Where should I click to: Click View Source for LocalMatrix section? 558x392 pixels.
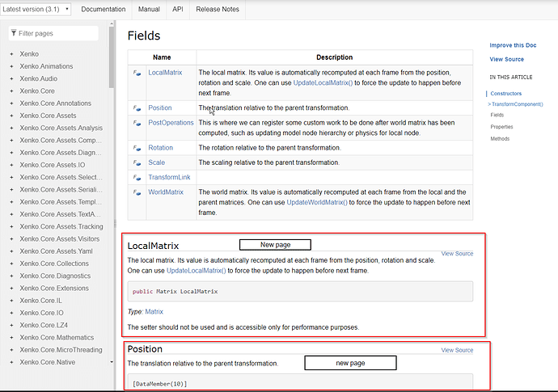coord(457,254)
